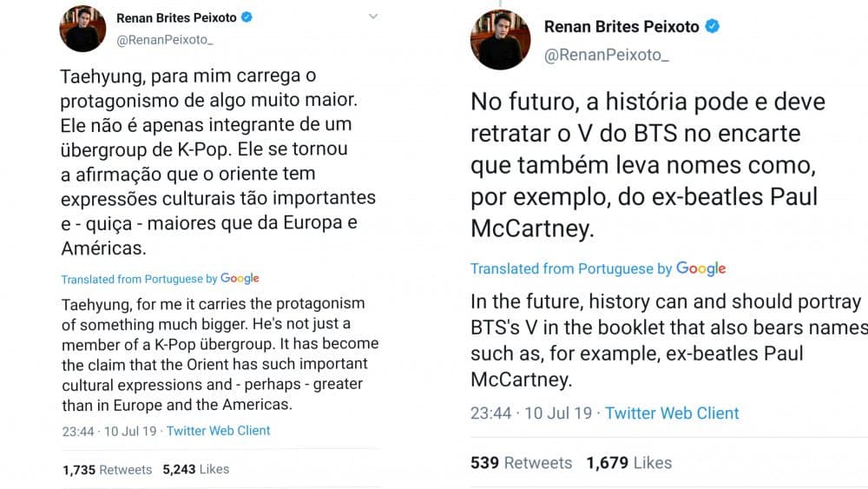This screenshot has height=489, width=868.
Task: Click 'Translated from Portuguese by' in the left tweet
Action: click(x=139, y=280)
